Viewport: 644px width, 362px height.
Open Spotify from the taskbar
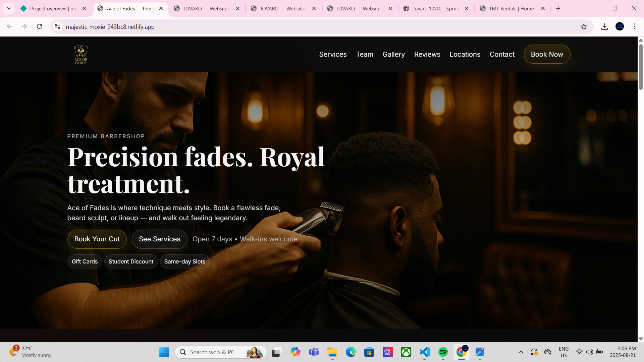coord(443,352)
